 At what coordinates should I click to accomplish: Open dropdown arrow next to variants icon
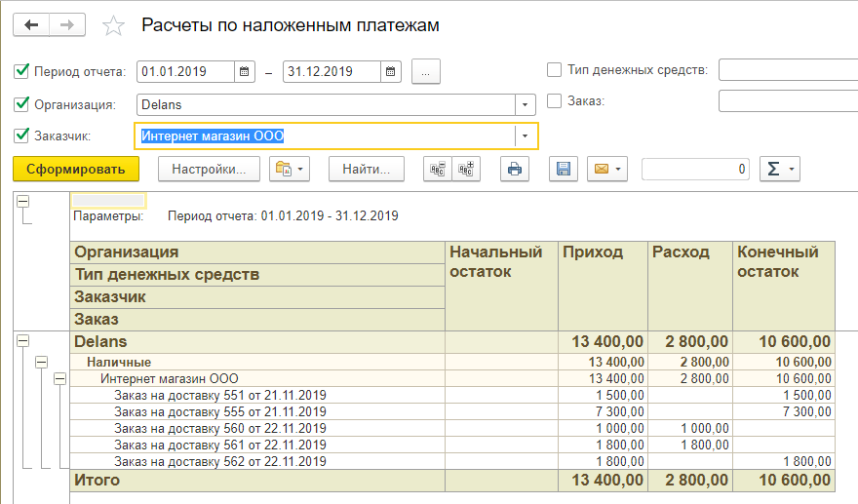(x=300, y=169)
